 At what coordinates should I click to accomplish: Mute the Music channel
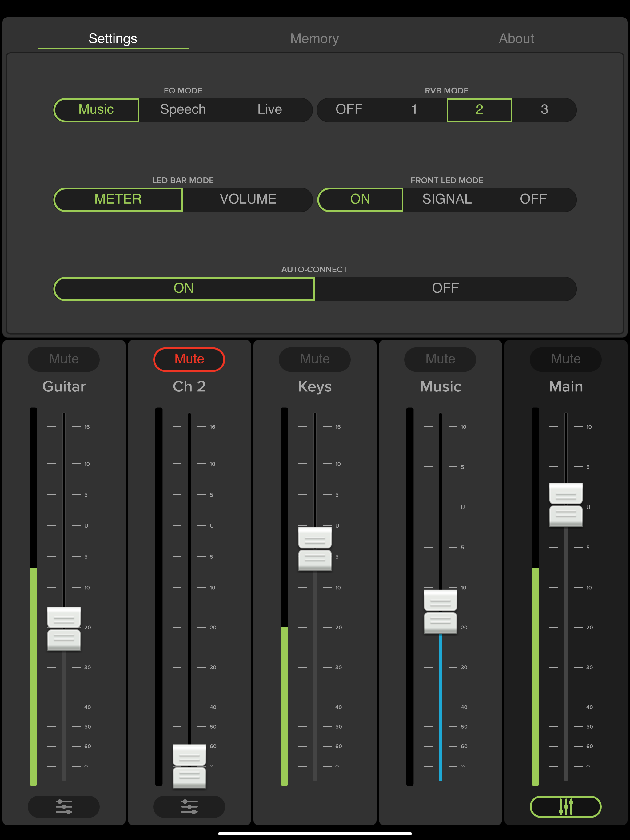click(x=440, y=359)
